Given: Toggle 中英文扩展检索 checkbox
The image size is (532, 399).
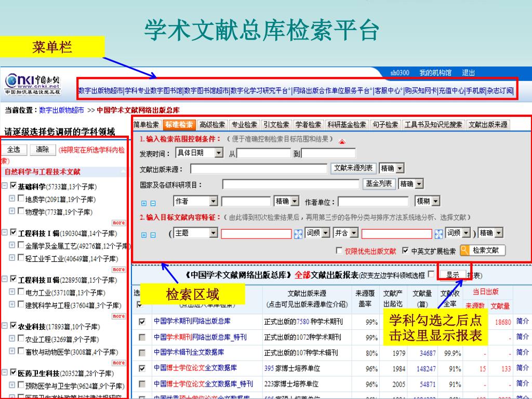Looking at the screenshot, I should point(405,250).
